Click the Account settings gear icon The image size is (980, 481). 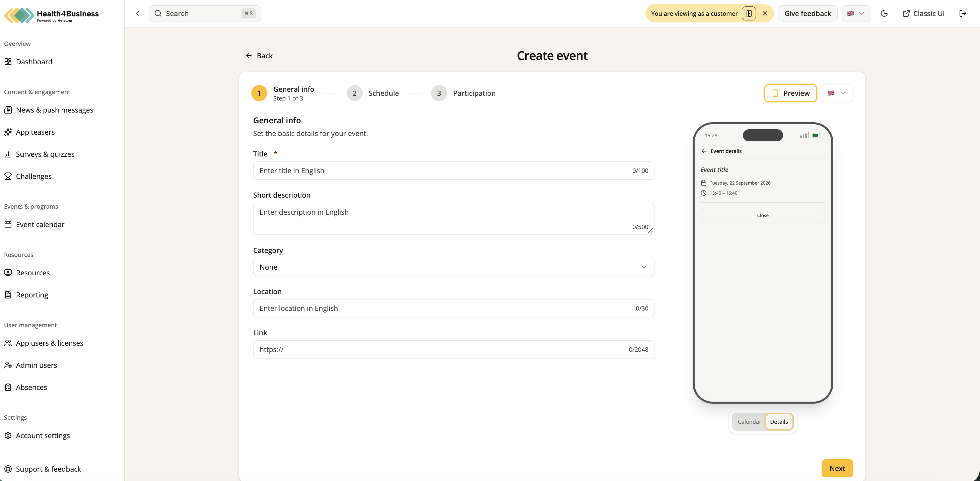pyautogui.click(x=8, y=435)
